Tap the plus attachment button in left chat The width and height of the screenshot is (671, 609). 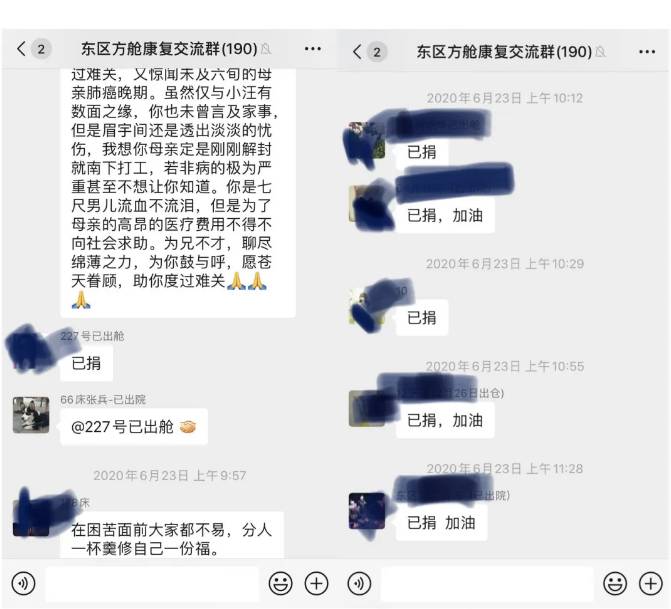tap(316, 583)
